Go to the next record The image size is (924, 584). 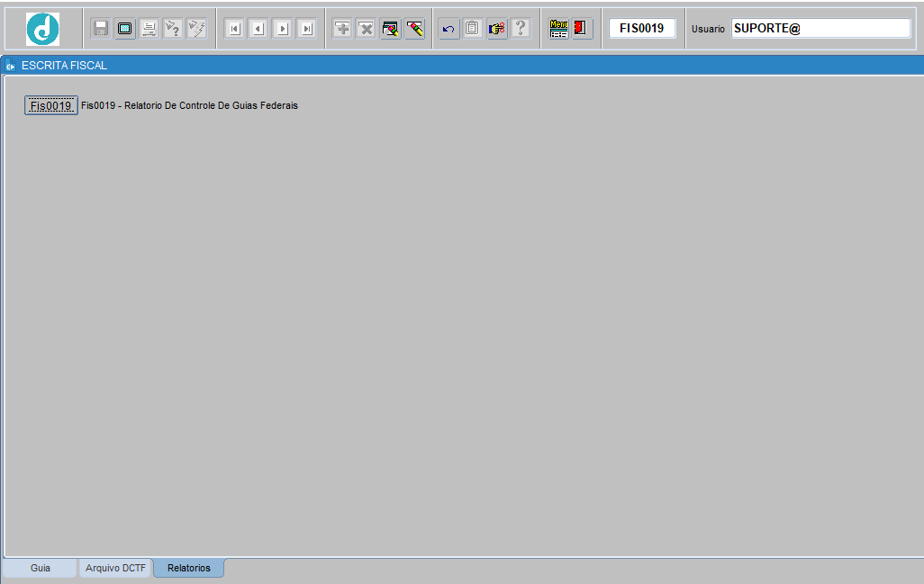(x=282, y=29)
